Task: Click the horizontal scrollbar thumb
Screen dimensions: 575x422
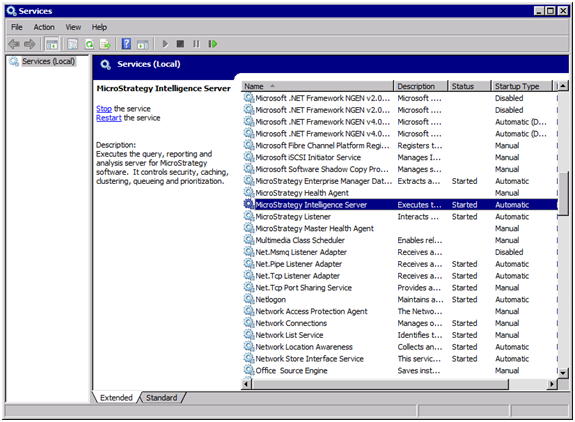Action: pos(380,384)
